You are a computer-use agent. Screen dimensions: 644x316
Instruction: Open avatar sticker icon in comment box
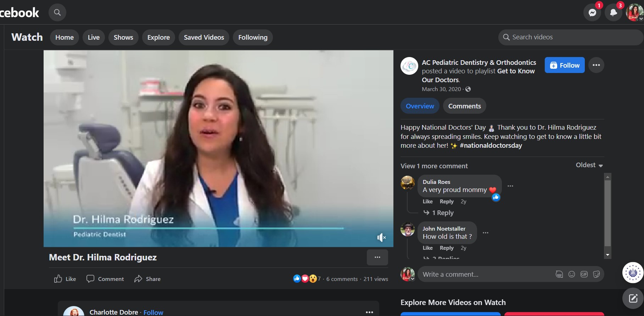559,274
